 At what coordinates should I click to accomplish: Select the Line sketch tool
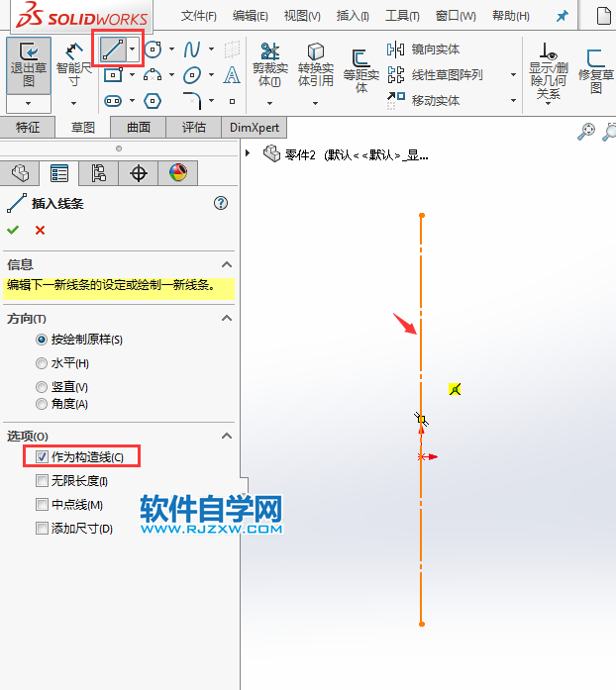[x=113, y=49]
